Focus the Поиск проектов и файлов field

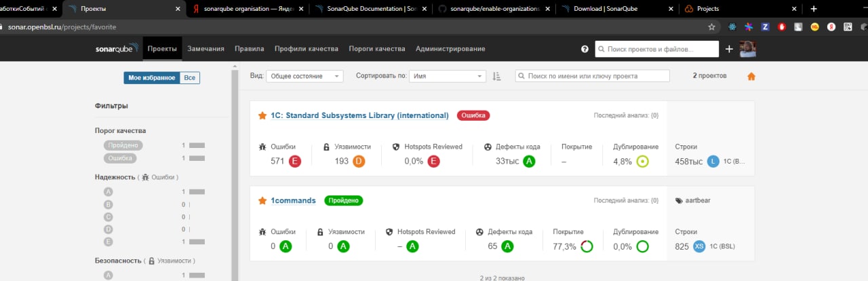click(656, 49)
